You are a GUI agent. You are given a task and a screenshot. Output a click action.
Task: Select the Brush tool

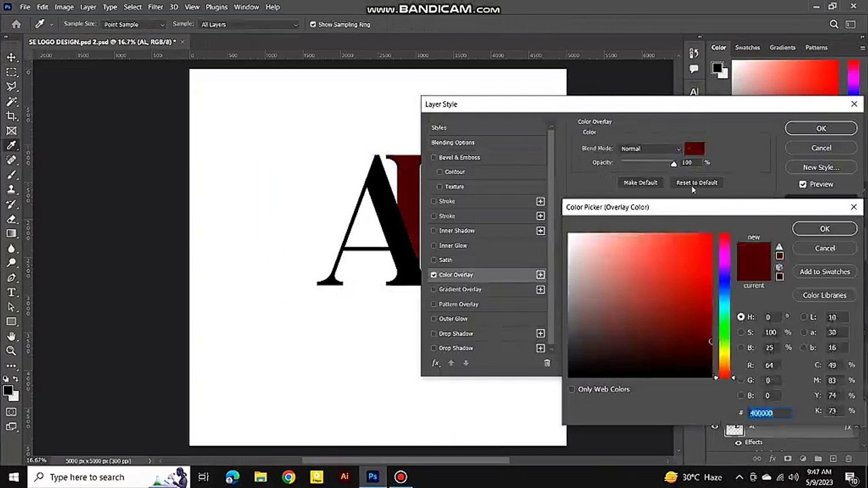(x=12, y=175)
